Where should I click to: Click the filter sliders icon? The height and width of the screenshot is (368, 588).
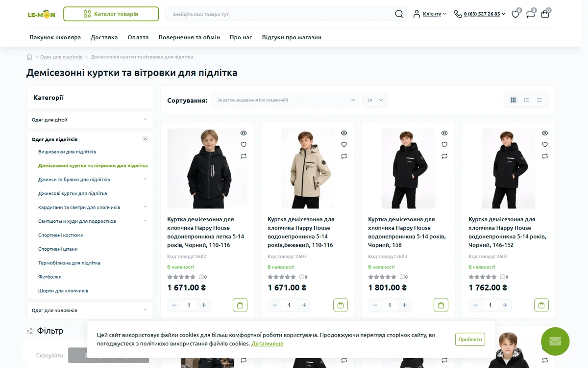pos(30,331)
